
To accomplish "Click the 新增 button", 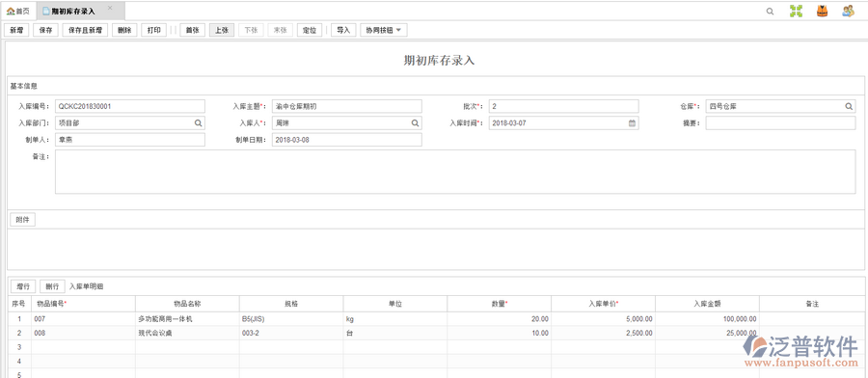I will pyautogui.click(x=16, y=31).
